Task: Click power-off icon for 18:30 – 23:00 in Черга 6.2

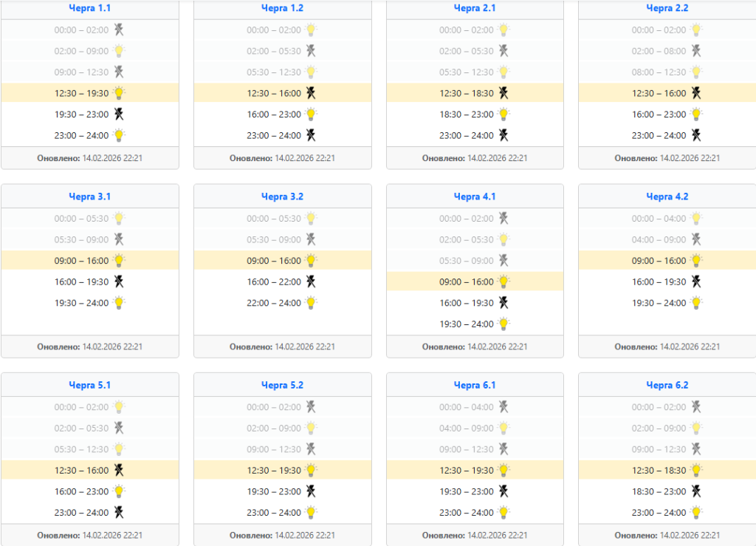Action: [x=696, y=491]
